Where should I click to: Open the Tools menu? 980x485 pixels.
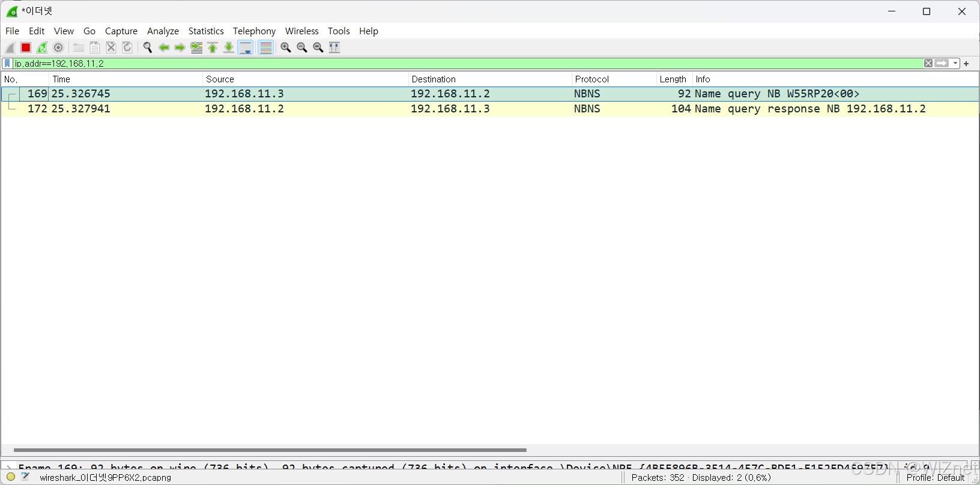(x=339, y=31)
